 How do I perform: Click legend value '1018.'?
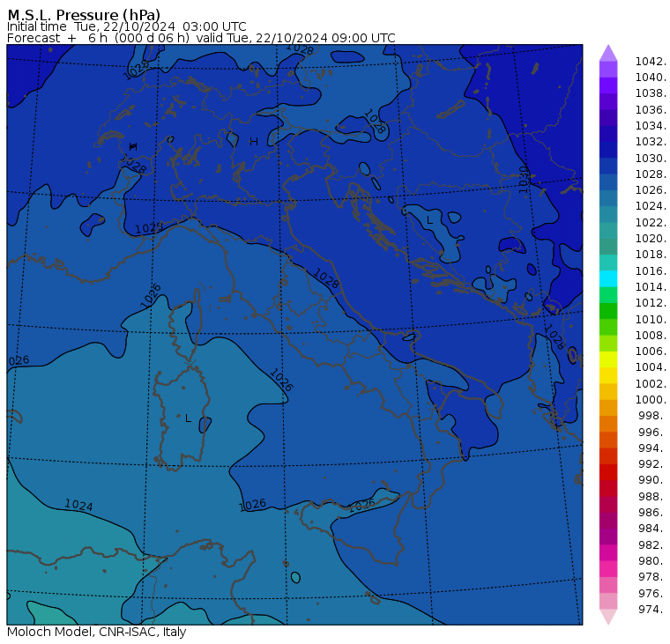point(651,254)
